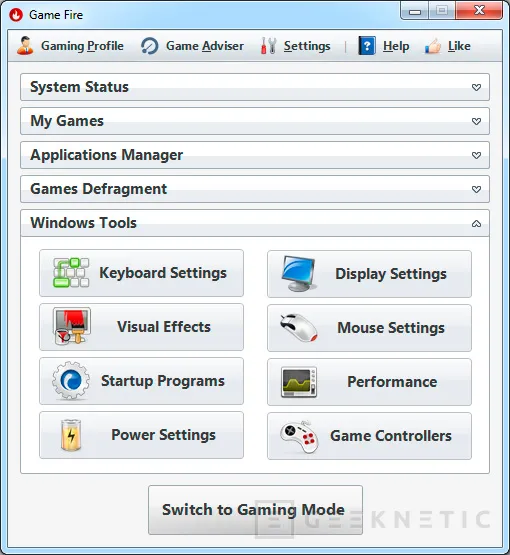Click the Startup Programs gear icon
Screen dimensions: 510x555
(x=71, y=381)
